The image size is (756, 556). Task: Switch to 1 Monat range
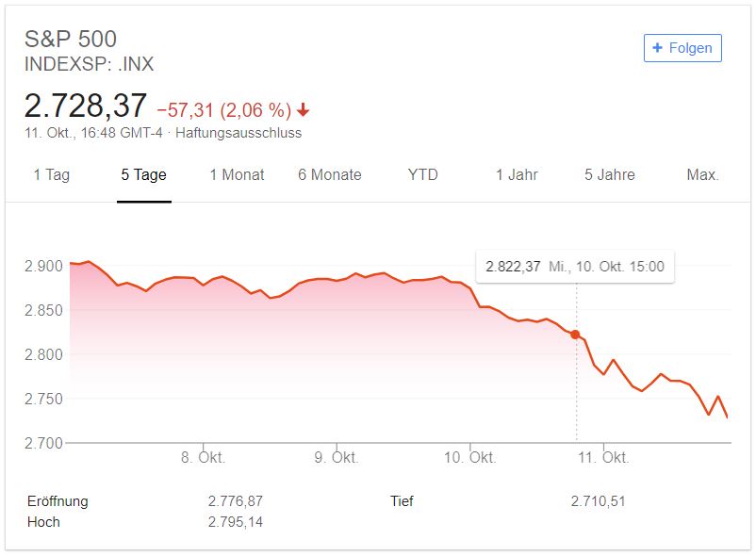pos(237,174)
